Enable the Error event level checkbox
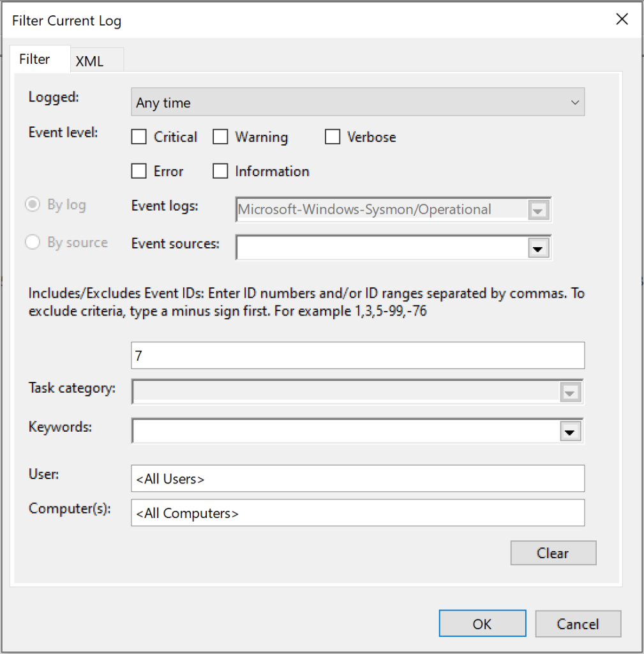The width and height of the screenshot is (644, 654). (x=139, y=171)
